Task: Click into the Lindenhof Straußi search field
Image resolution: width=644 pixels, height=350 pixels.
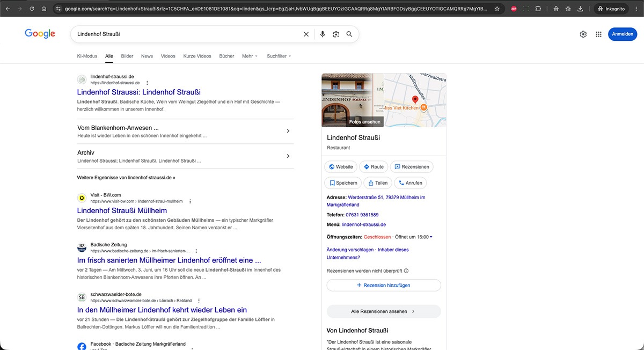Action: coord(188,34)
